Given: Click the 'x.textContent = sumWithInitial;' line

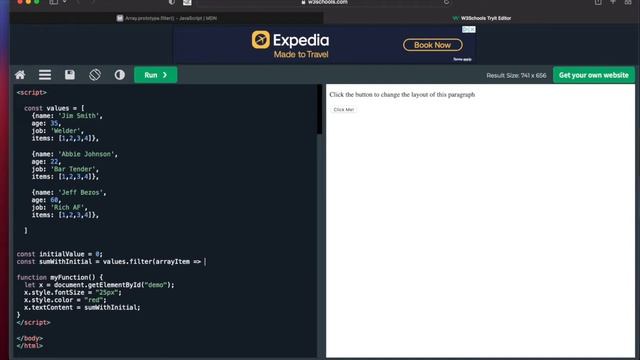Looking at the screenshot, I should pyautogui.click(x=82, y=307).
